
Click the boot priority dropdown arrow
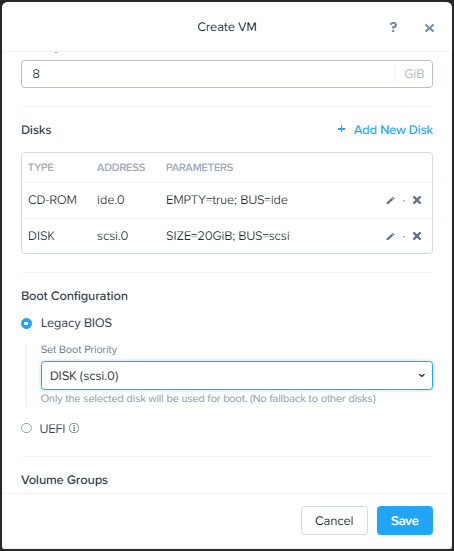click(x=421, y=376)
